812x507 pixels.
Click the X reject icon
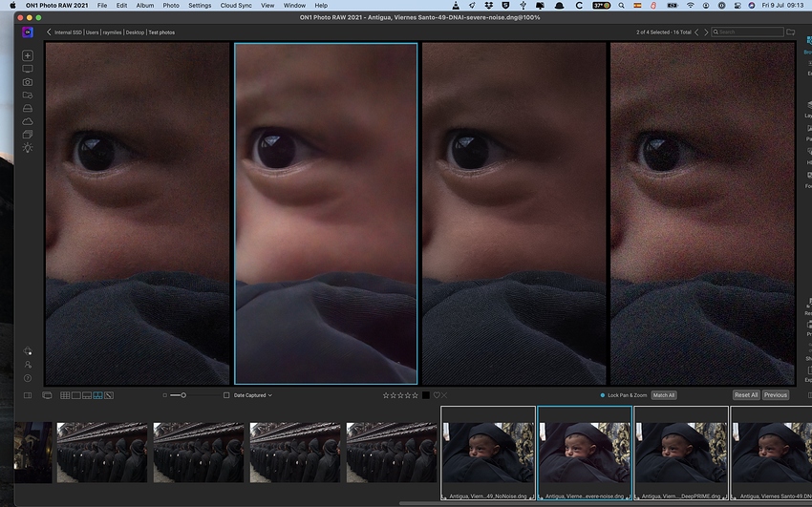[444, 395]
